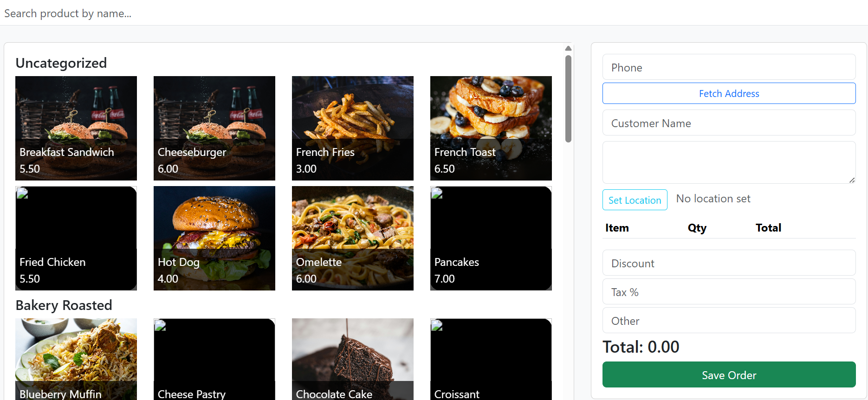Click the Uncategorized category heading
This screenshot has width=868, height=400.
[61, 63]
